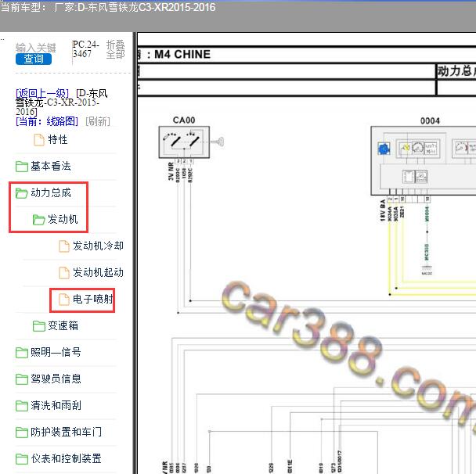The height and width of the screenshot is (474, 476).
Task: Click the CA00 component label
Action: [184, 120]
